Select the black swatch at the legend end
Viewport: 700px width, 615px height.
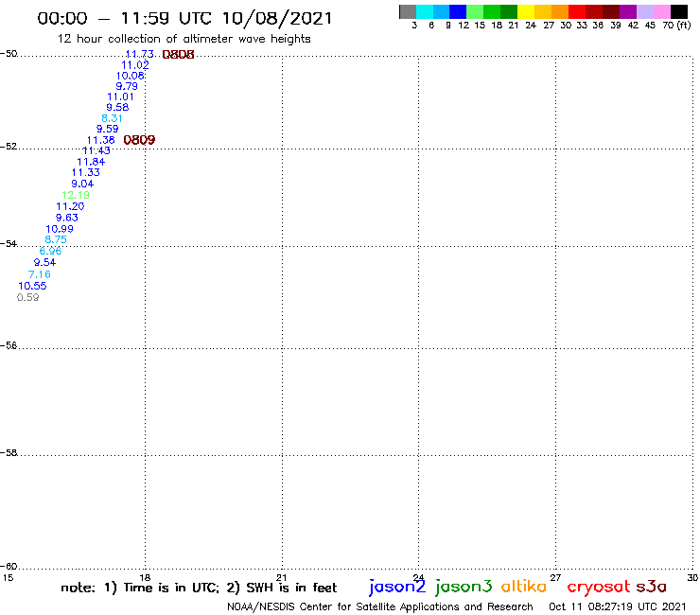[679, 11]
